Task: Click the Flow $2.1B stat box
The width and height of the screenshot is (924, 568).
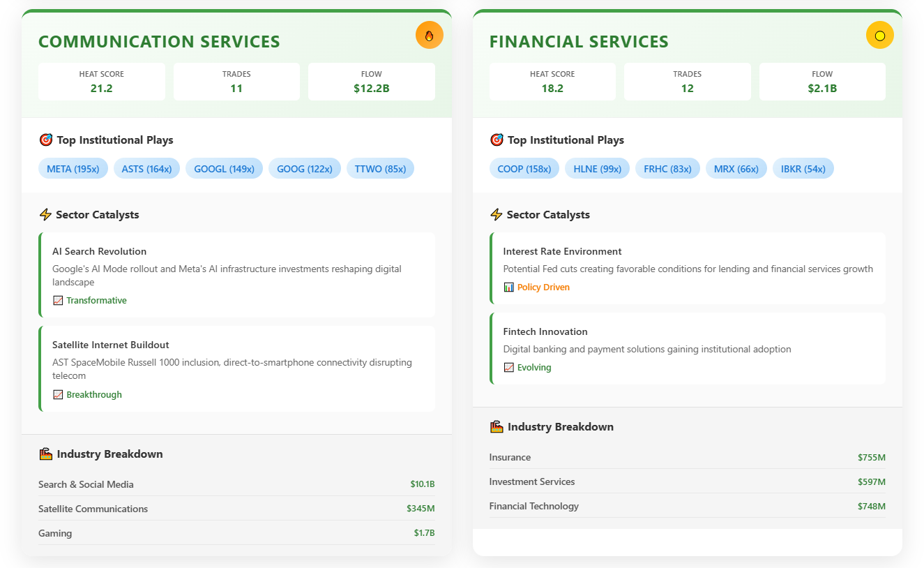Action: [x=822, y=82]
